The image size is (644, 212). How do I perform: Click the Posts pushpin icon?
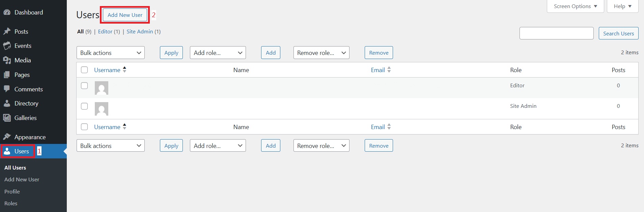(x=7, y=32)
